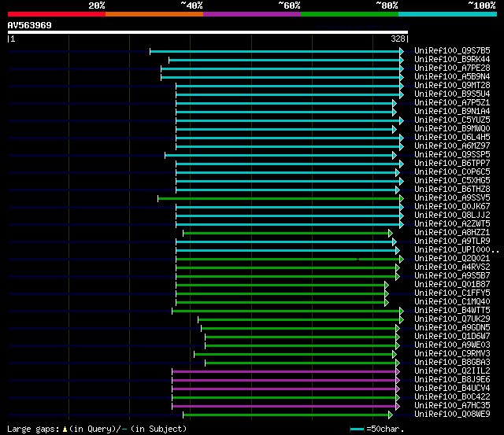The width and height of the screenshot is (504, 435).
Task: Click the UniRef100_Q9S7B5 hit label
Action: coord(452,50)
